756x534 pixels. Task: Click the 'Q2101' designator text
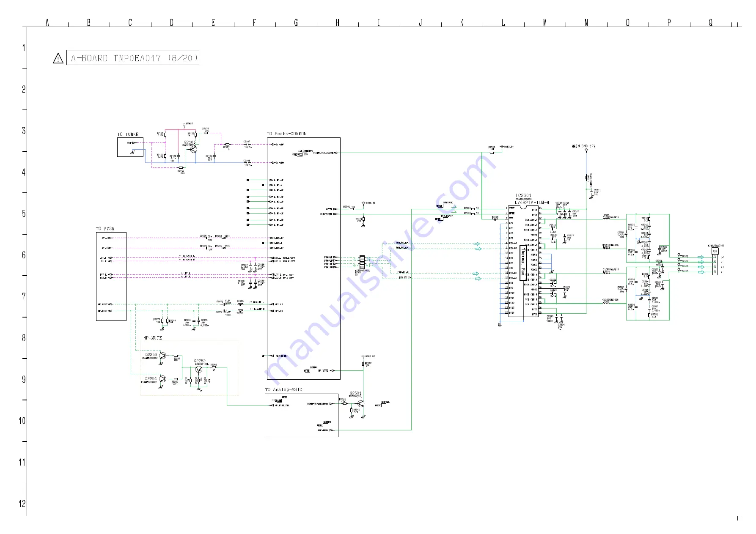[x=190, y=142]
